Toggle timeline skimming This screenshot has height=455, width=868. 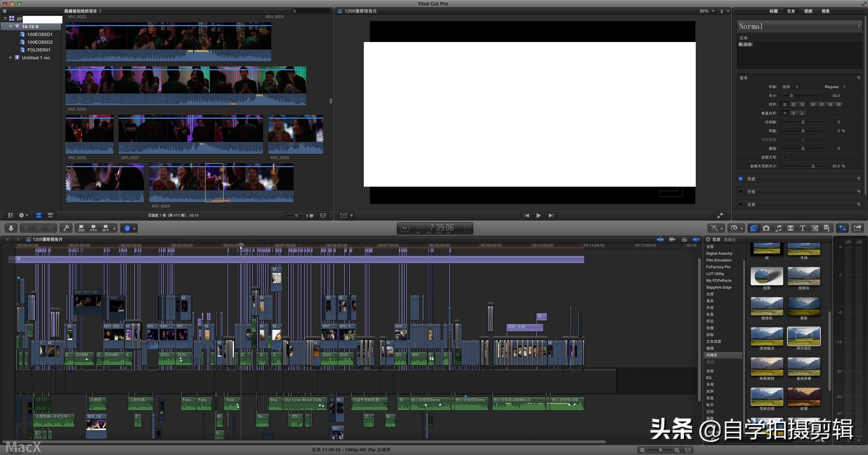(x=660, y=240)
